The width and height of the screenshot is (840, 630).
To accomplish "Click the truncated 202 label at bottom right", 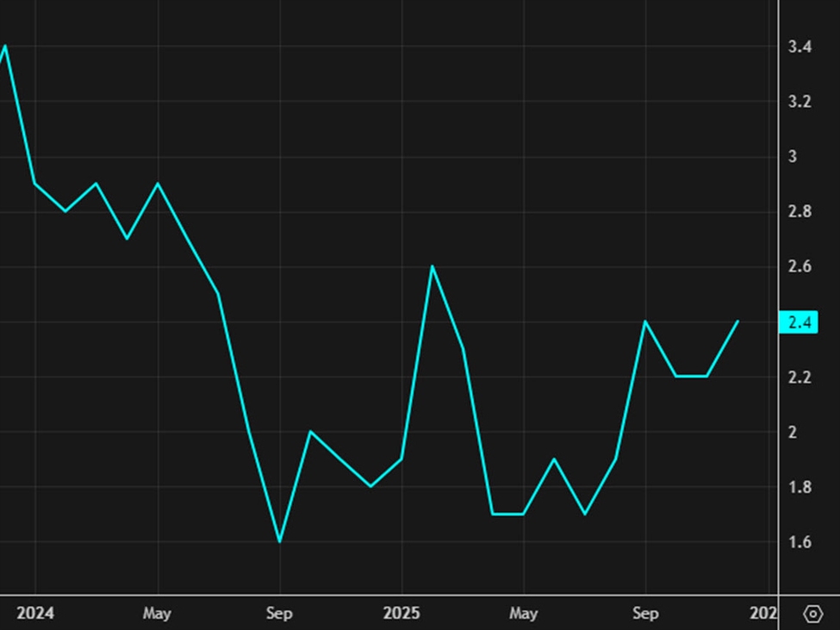I will point(765,614).
